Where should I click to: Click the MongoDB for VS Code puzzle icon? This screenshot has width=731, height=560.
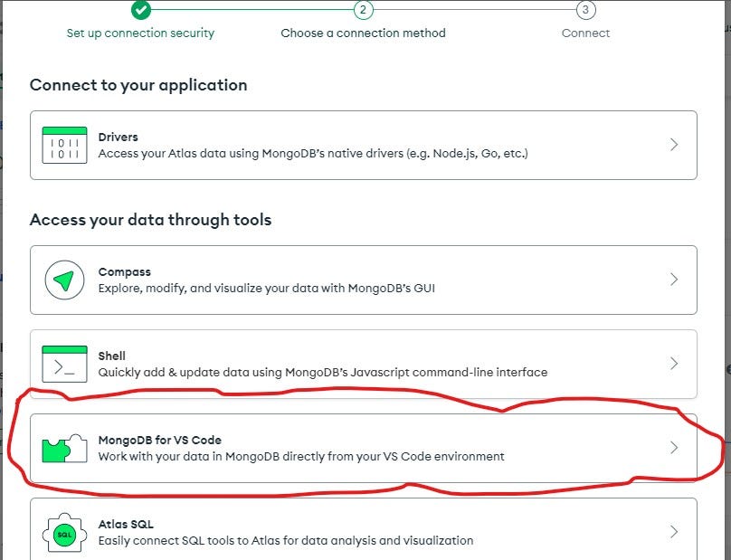[x=64, y=448]
